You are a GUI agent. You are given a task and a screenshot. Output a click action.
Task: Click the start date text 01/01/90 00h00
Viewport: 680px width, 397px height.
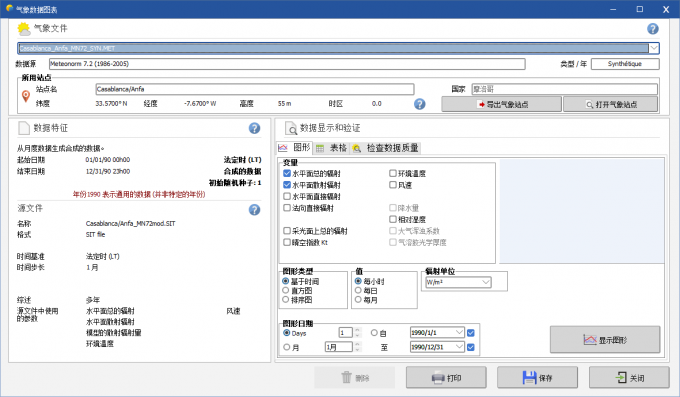108,160
